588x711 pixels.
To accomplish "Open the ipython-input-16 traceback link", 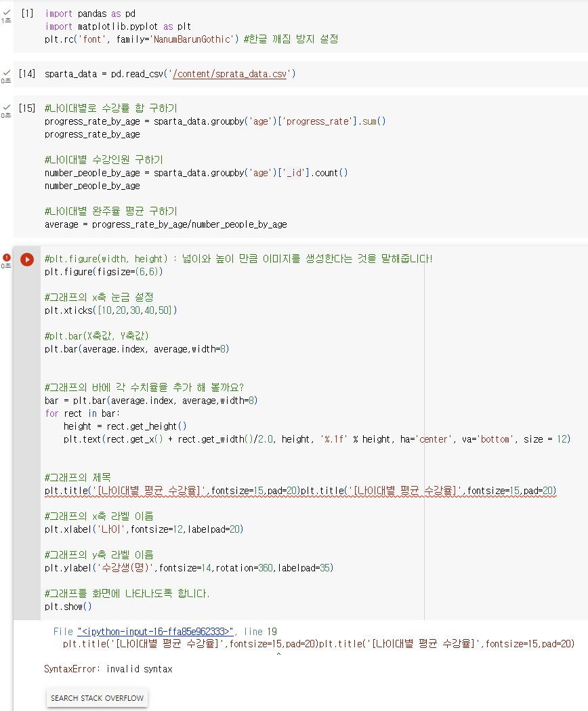I will click(x=155, y=632).
